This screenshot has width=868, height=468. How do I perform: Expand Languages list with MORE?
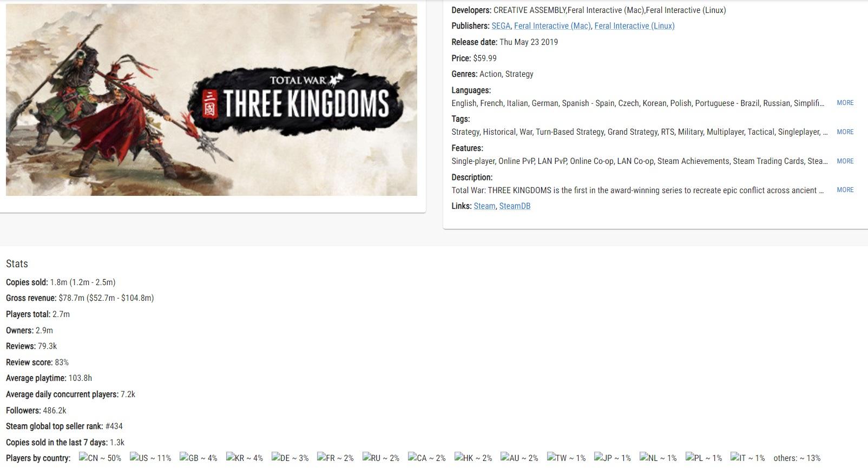click(845, 103)
